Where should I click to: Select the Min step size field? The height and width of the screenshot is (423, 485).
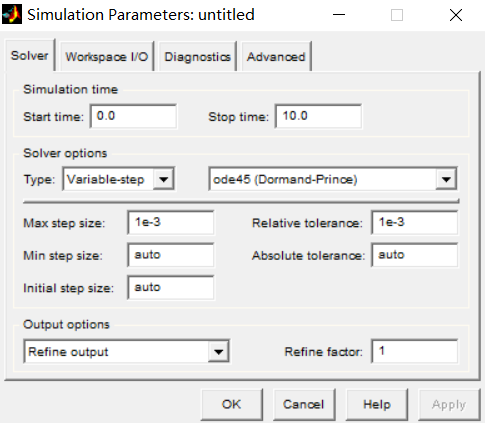171,255
